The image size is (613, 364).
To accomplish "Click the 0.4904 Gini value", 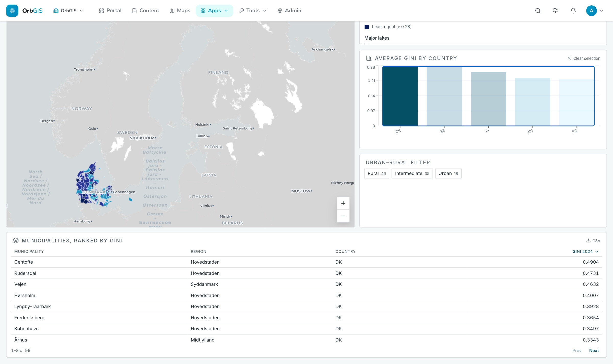I will pos(591,262).
